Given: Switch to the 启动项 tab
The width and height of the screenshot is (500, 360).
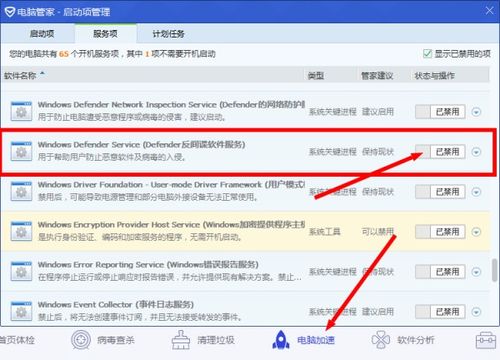Looking at the screenshot, I should 42,33.
